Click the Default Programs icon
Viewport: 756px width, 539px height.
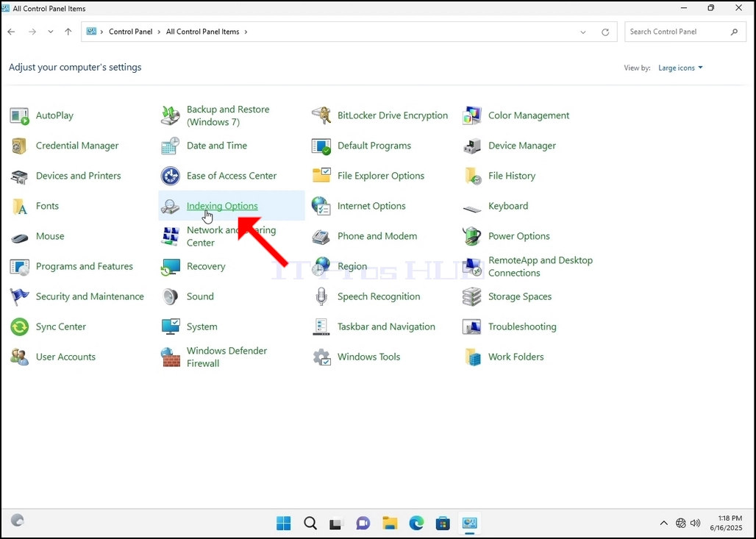321,146
